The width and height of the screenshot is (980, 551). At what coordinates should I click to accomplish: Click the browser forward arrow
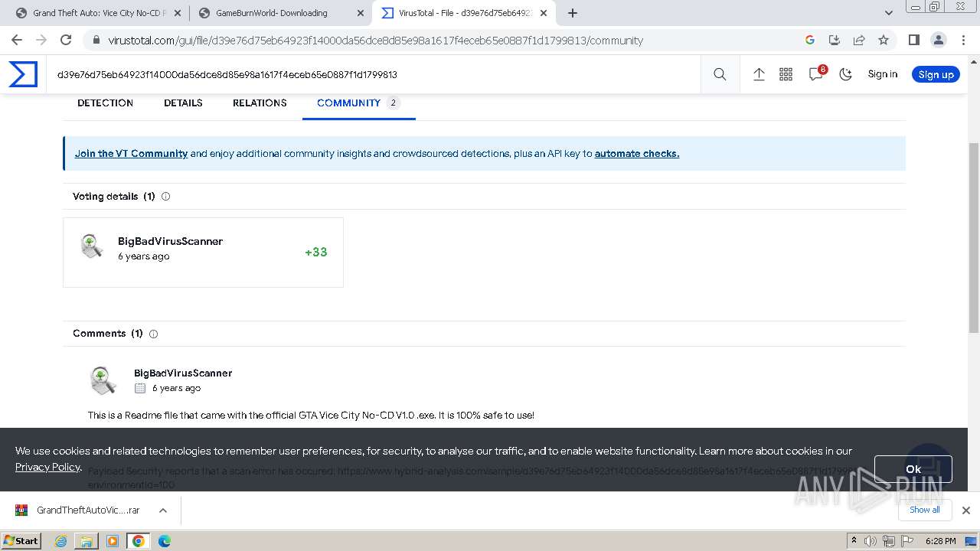[x=41, y=40]
